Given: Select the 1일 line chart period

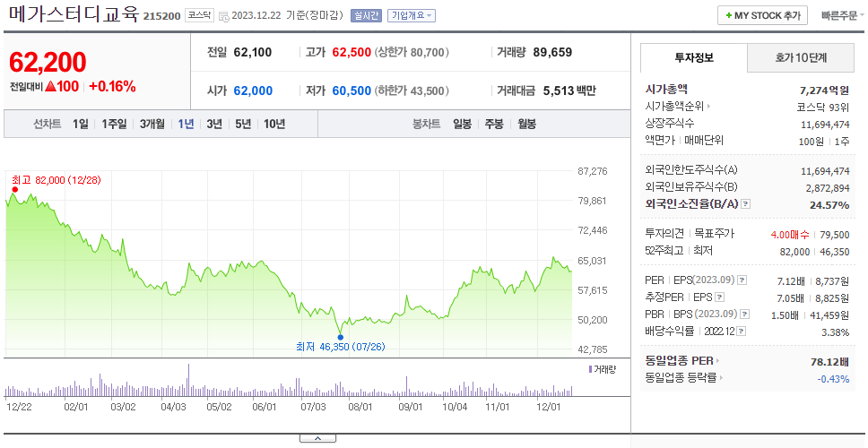Looking at the screenshot, I should (81, 125).
